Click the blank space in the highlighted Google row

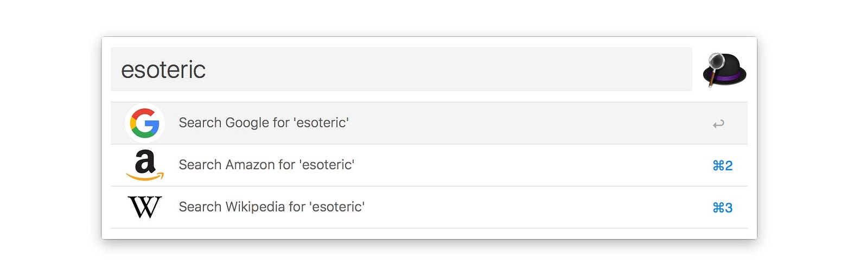[515, 123]
